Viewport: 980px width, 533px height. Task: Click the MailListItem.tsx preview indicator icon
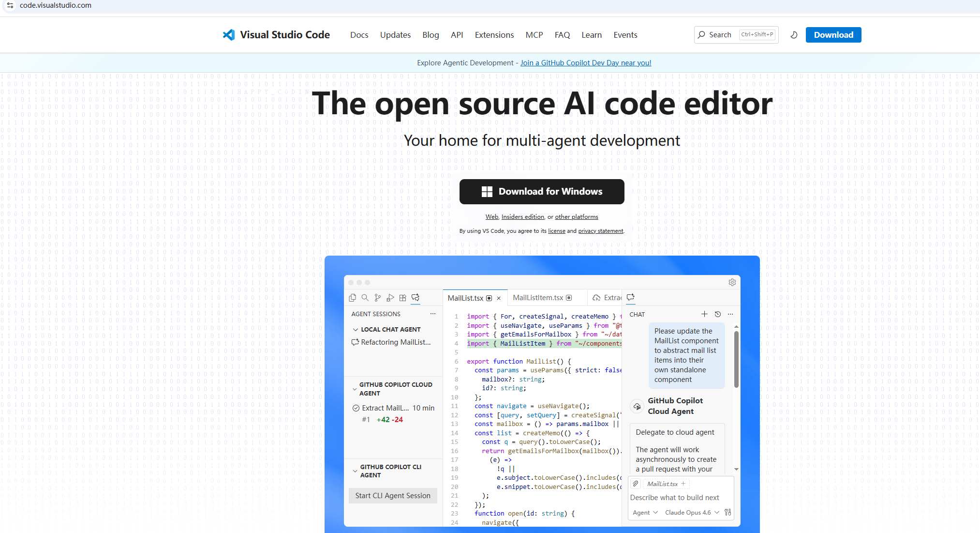(569, 298)
